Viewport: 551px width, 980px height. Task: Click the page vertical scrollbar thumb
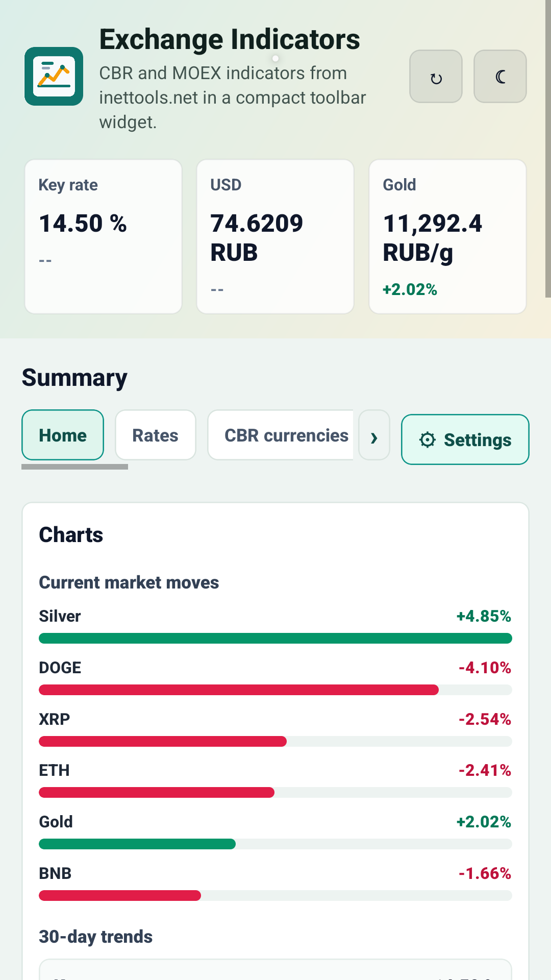tap(548, 149)
